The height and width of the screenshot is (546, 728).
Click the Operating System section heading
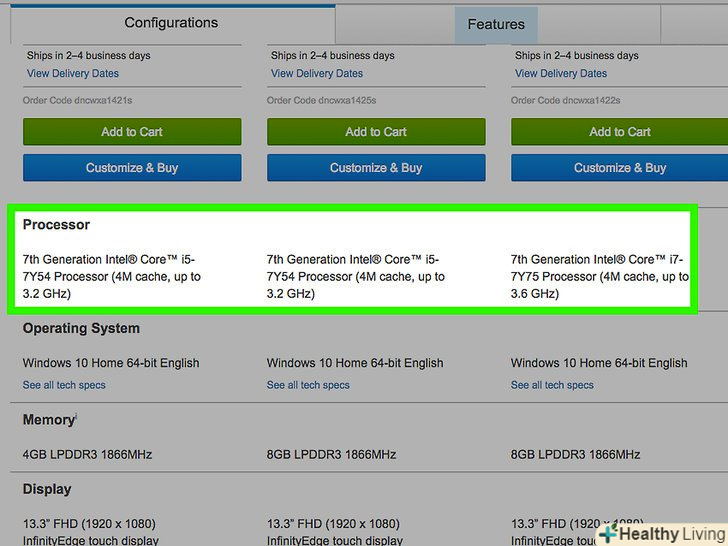pyautogui.click(x=81, y=328)
